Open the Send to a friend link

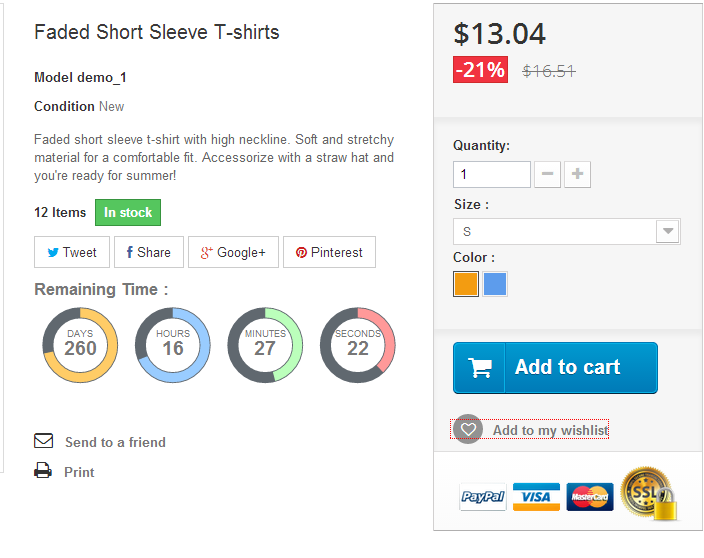pyautogui.click(x=115, y=442)
